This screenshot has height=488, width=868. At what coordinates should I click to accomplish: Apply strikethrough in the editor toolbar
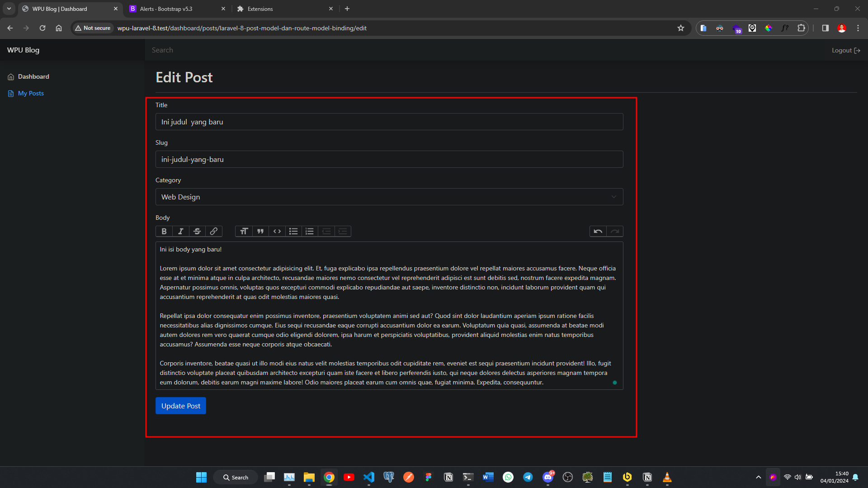coord(197,232)
